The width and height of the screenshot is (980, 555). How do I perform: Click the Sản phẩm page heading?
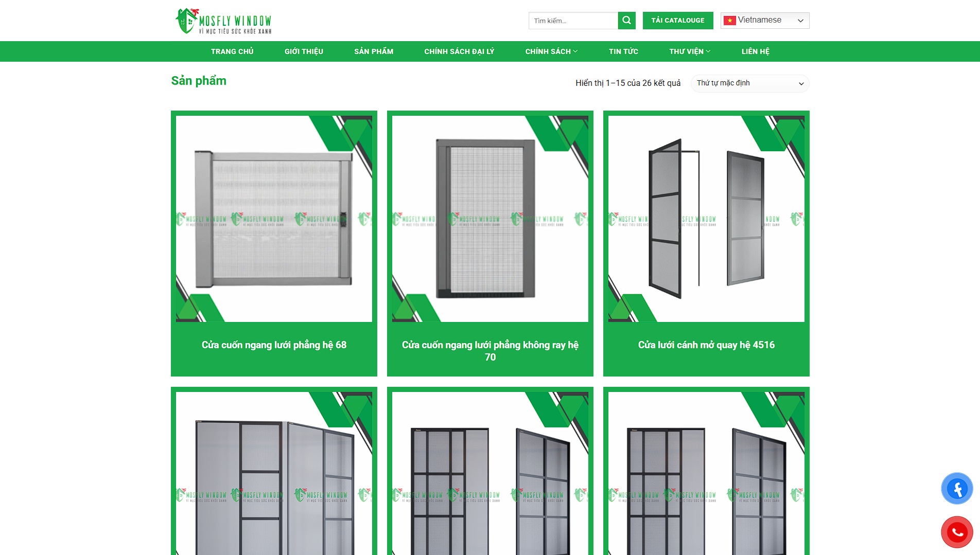199,81
